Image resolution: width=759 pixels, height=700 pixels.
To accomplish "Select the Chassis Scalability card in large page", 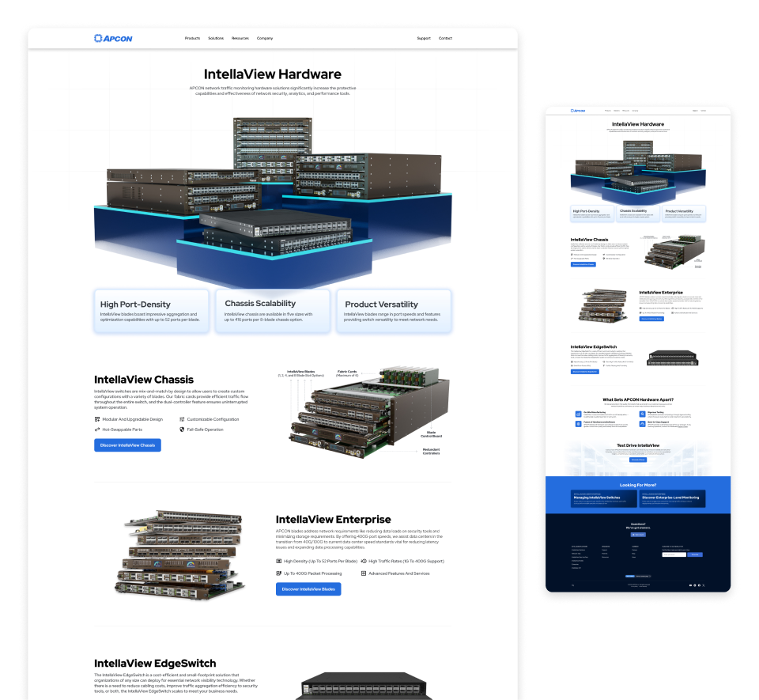I will [x=273, y=312].
